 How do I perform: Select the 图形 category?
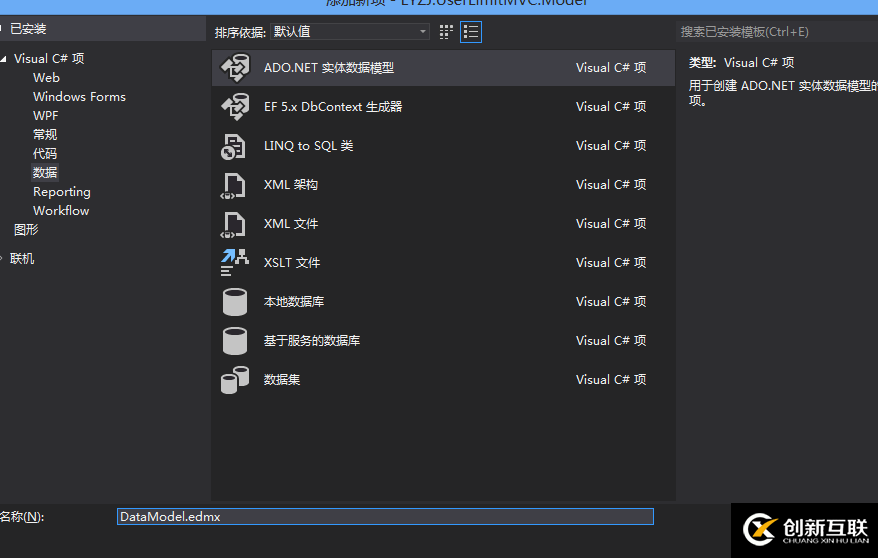(26, 230)
